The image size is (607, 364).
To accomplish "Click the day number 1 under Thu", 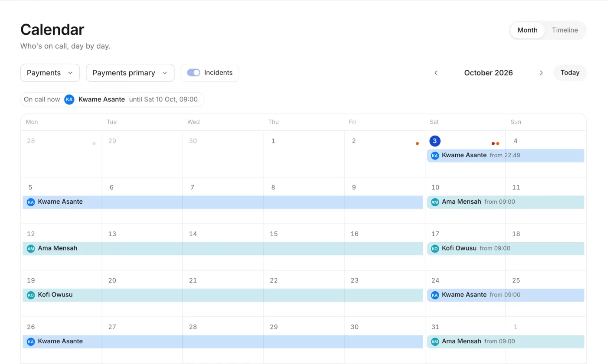I will [x=273, y=141].
